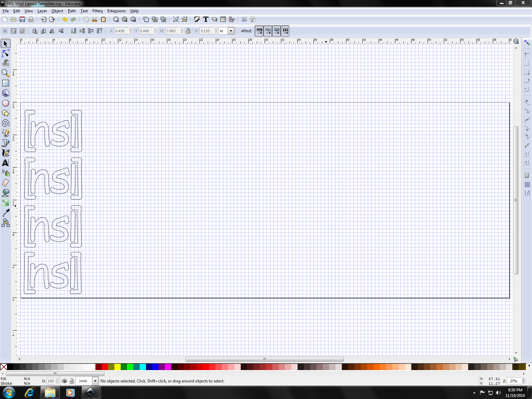The image size is (532, 399).
Task: Click the Save document toolbar button
Action: point(22,19)
